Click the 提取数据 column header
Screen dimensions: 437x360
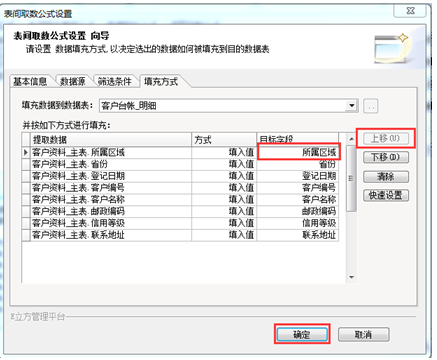tap(111, 139)
